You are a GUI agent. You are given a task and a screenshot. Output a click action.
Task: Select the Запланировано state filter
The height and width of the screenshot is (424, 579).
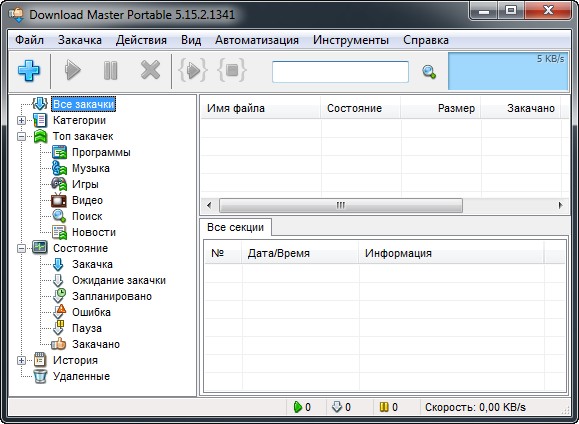[x=112, y=296]
